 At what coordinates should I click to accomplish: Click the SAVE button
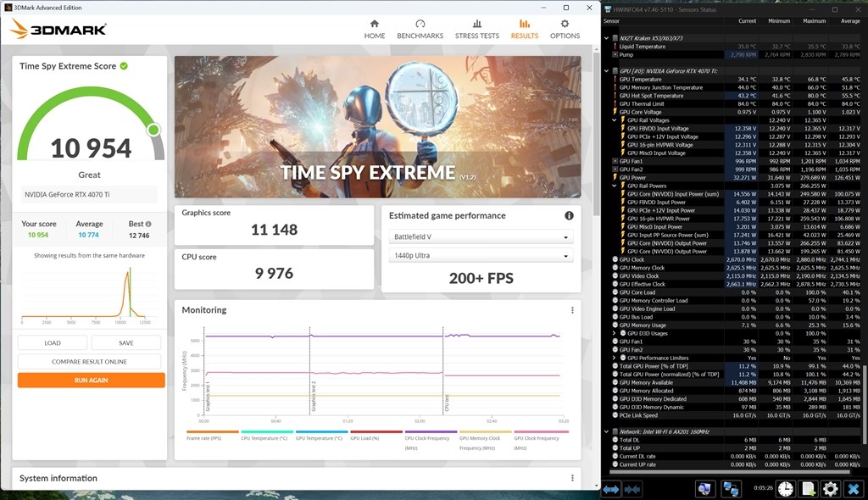(x=126, y=342)
